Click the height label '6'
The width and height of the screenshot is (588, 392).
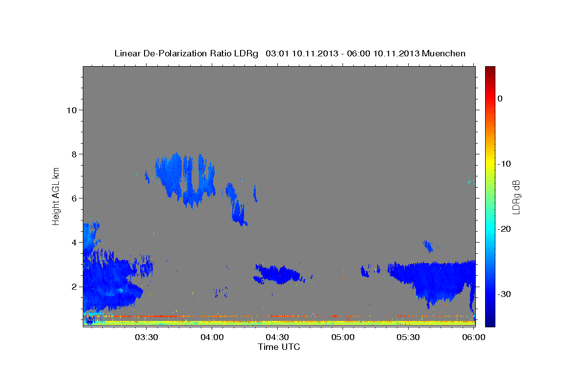click(x=73, y=198)
